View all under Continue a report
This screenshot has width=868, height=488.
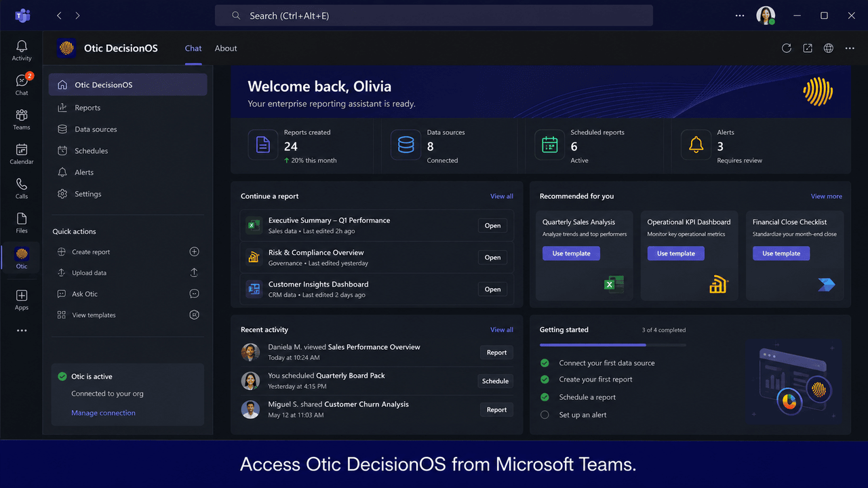tap(502, 197)
